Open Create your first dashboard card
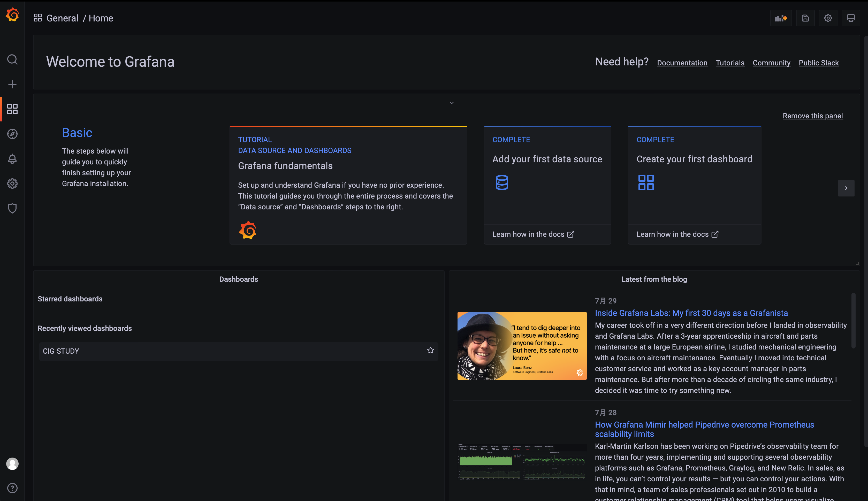Viewport: 868px width, 501px height. (694, 176)
